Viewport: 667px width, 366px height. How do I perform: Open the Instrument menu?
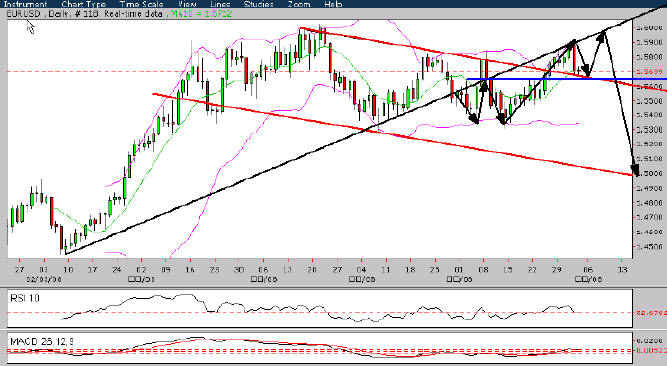point(25,4)
